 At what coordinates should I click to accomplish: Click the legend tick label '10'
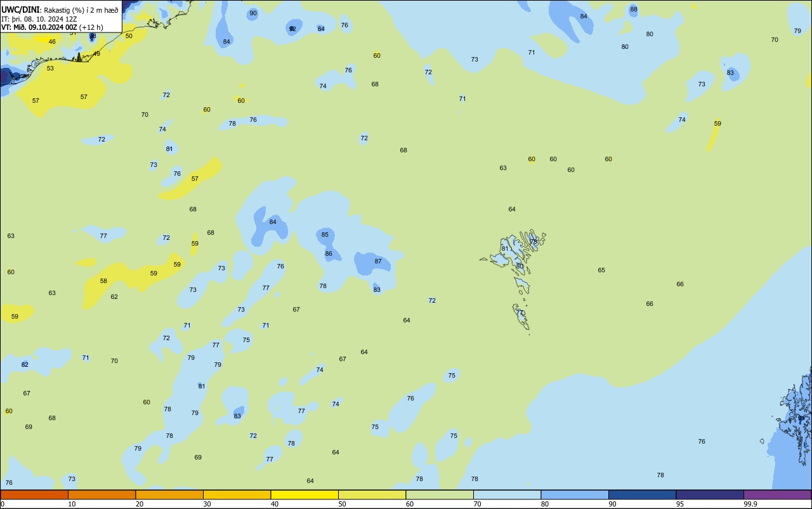click(x=72, y=504)
